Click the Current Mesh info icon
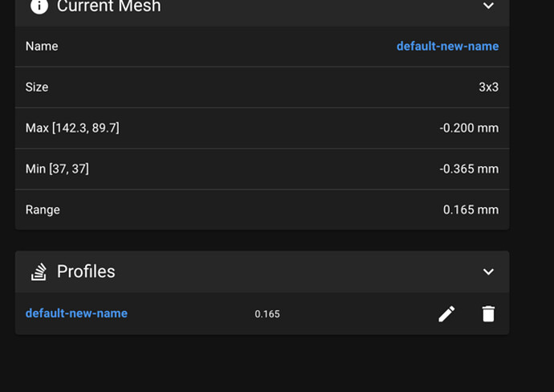 39,6
